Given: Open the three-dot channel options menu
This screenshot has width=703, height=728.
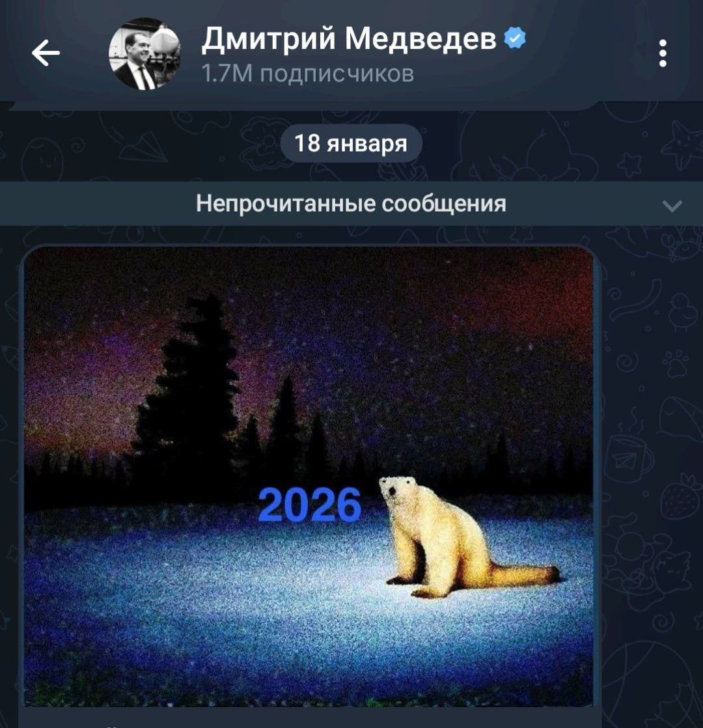Looking at the screenshot, I should [x=663, y=53].
